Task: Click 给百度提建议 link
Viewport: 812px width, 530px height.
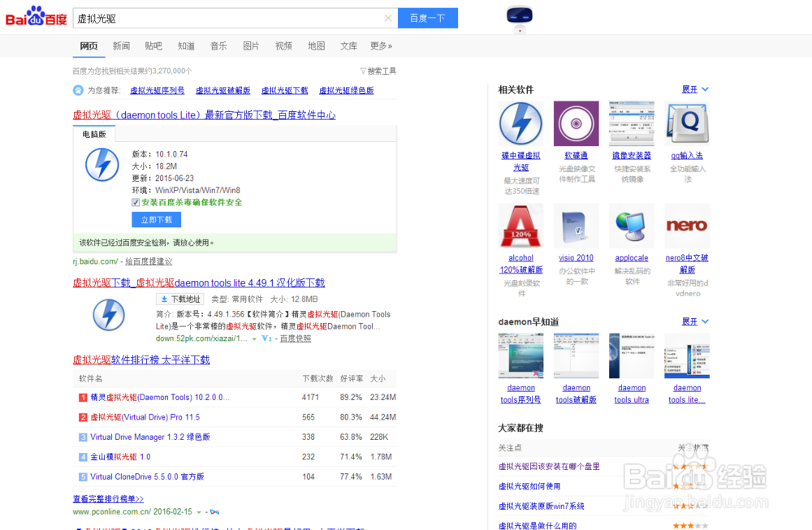Action: (149, 261)
